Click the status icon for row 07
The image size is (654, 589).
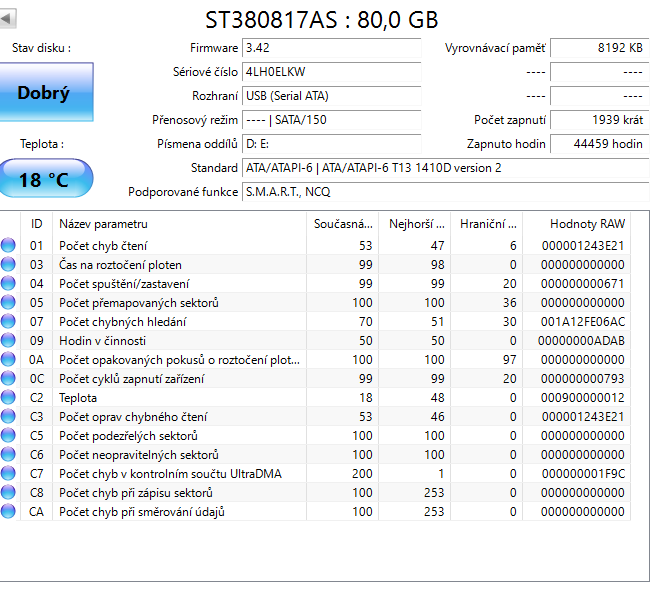tap(8, 321)
